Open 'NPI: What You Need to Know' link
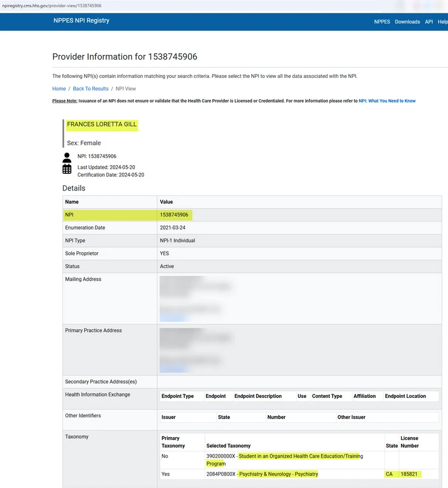Image resolution: width=448 pixels, height=488 pixels. point(387,101)
